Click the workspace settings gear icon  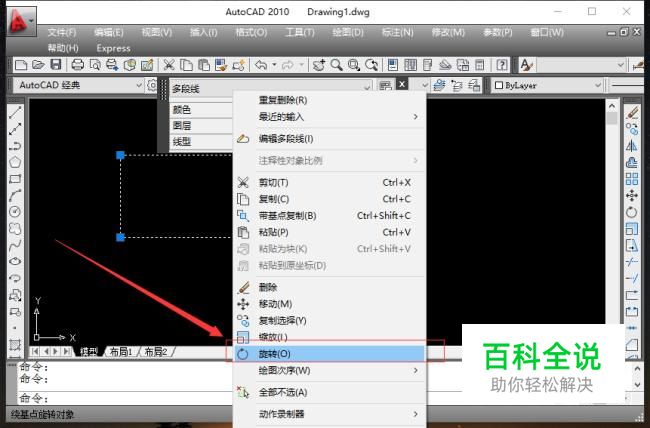pyautogui.click(x=152, y=85)
